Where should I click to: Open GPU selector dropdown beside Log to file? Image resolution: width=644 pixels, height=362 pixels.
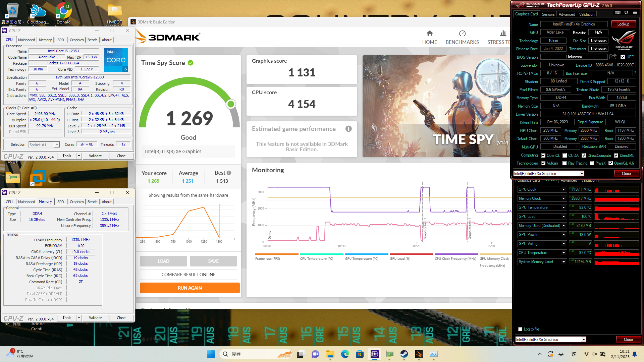(x=550, y=340)
